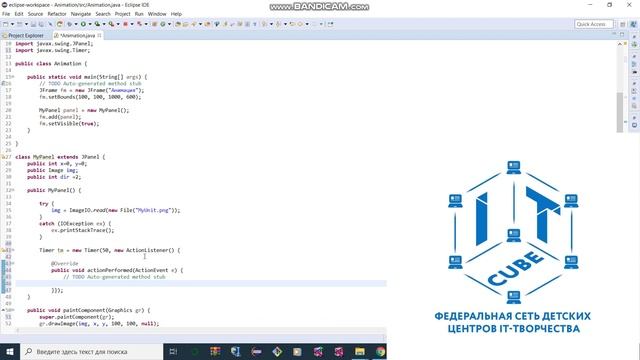640x360 pixels.
Task: Click the External Tools run icon
Action: click(111, 24)
